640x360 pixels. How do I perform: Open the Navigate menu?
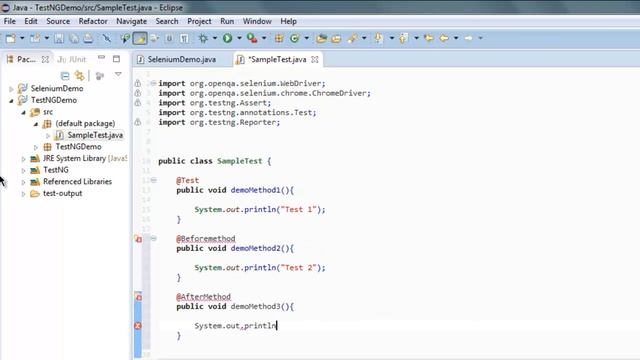tap(131, 21)
